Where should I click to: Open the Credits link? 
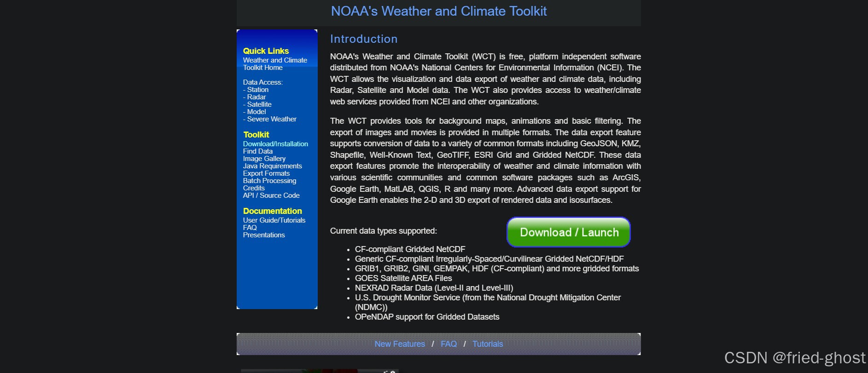[254, 188]
